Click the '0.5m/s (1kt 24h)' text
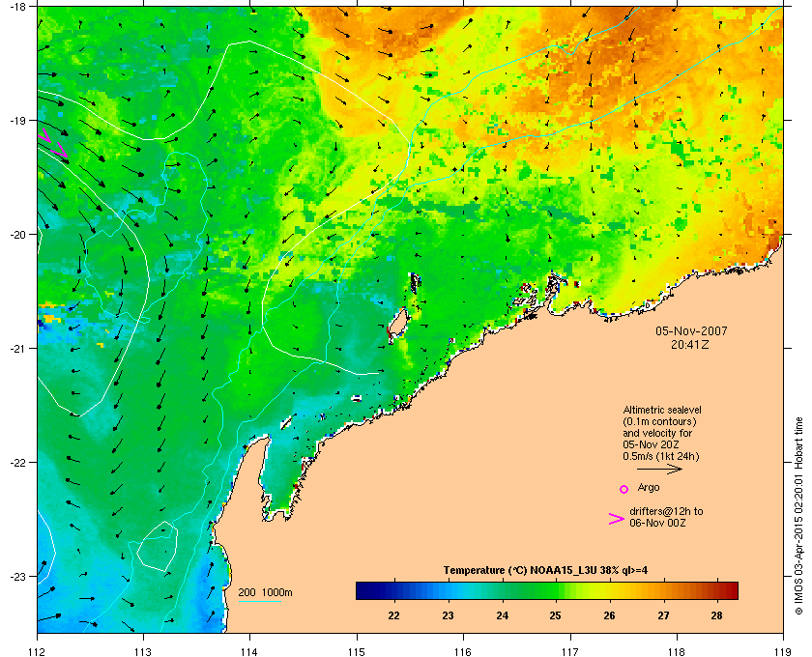Image resolution: width=812 pixels, height=657 pixels. pos(661,457)
